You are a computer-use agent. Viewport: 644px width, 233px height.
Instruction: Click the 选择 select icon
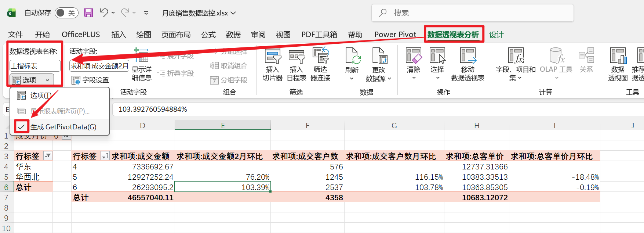(437, 56)
